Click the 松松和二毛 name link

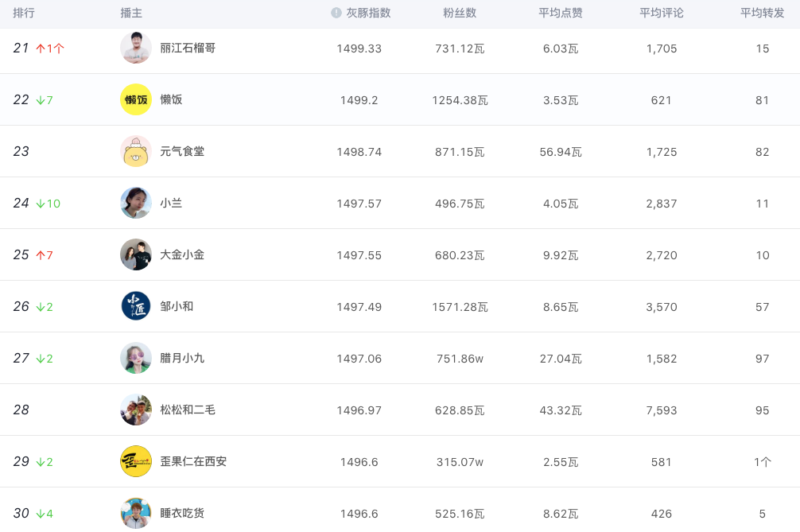point(188,410)
